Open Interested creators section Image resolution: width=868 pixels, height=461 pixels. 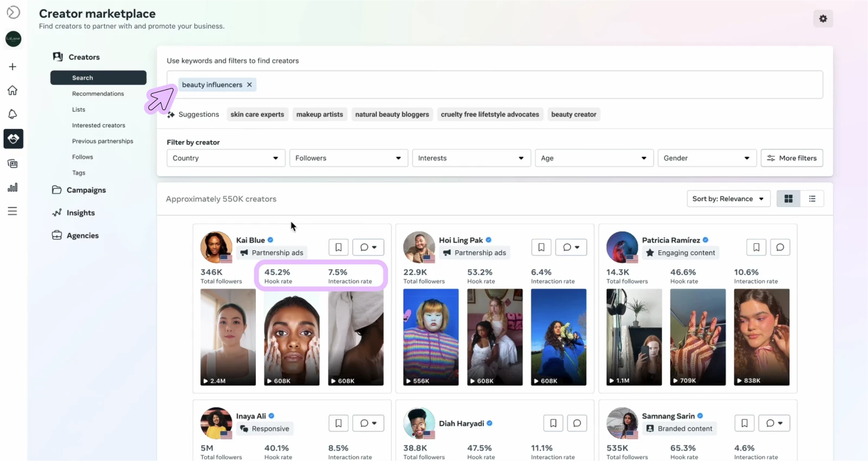coord(99,125)
